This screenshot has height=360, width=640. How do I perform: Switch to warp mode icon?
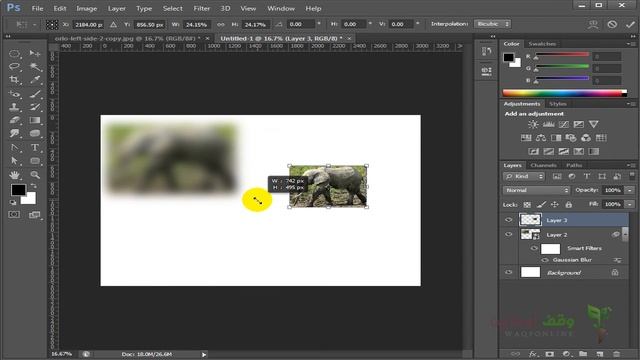pos(593,24)
